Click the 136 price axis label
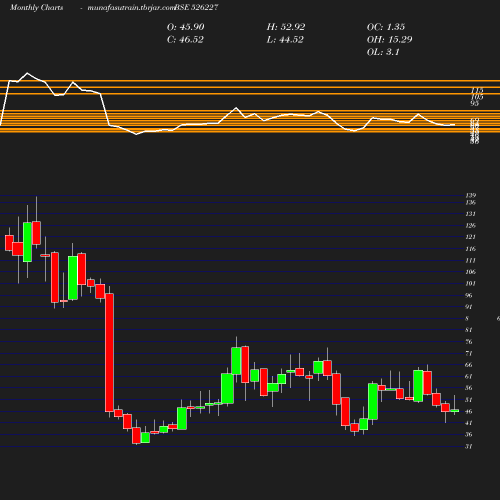Screen dimensions: 500x500 (471, 202)
